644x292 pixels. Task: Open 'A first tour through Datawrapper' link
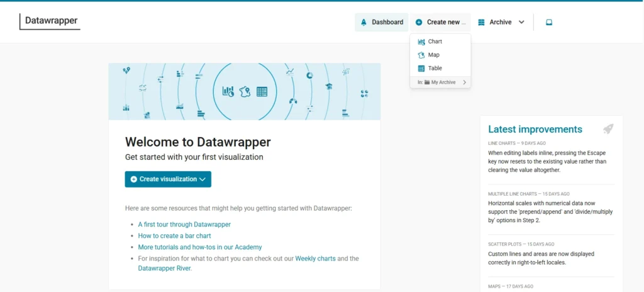184,225
